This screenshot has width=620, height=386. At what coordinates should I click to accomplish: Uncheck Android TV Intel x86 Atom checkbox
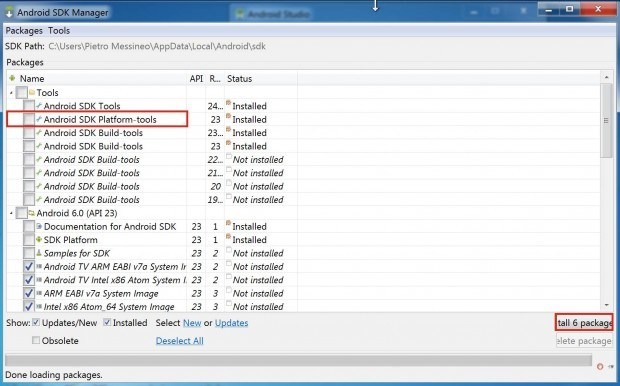(29, 280)
